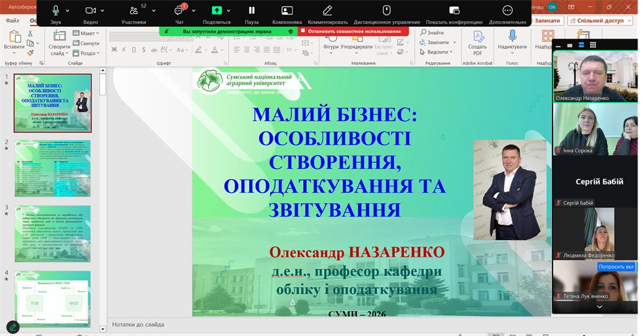Image resolution: width=644 pixels, height=336 pixels.
Task: Expand the Виділити select dropdown
Action: tap(438, 52)
